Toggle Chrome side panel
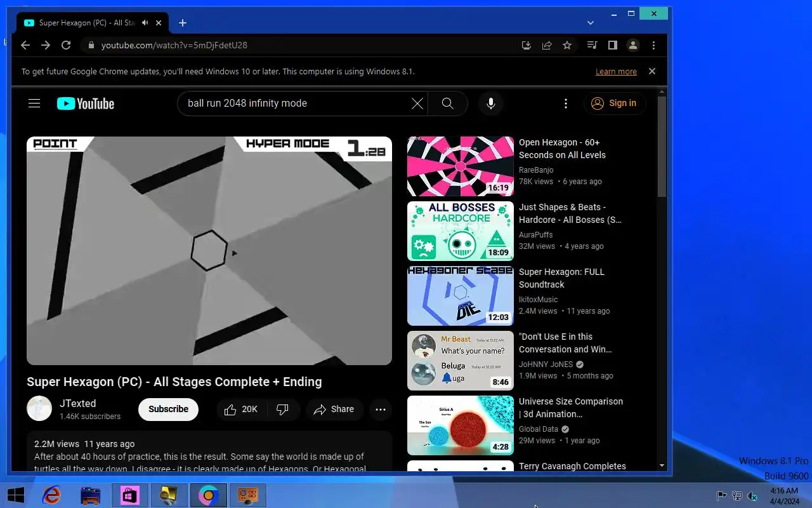Screen dimensions: 812x508 [612, 45]
